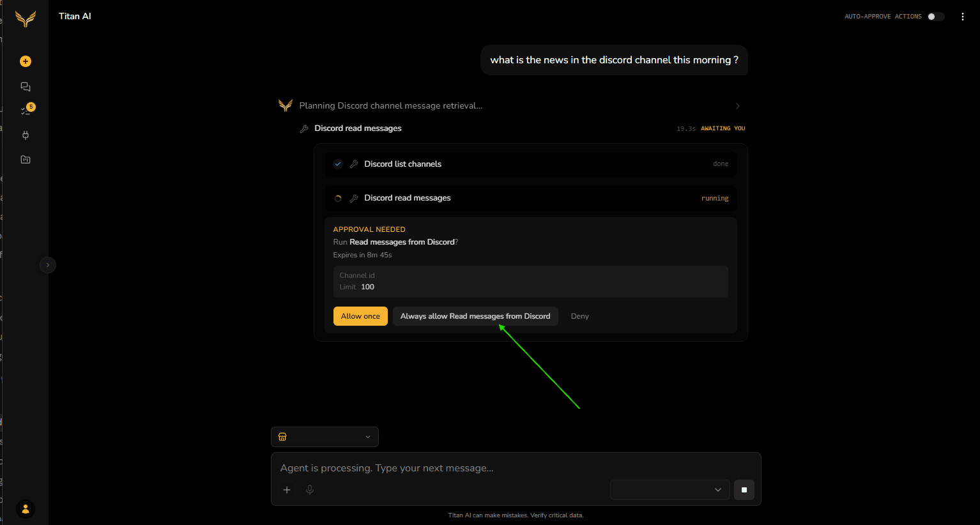
Task: Click the Titan AI title text
Action: coord(75,16)
